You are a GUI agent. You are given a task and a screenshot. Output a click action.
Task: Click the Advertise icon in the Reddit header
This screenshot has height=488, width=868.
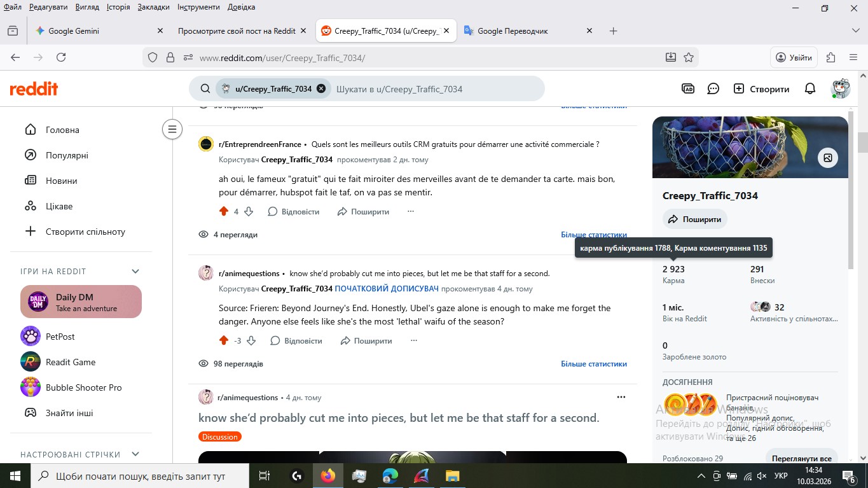pos(688,88)
